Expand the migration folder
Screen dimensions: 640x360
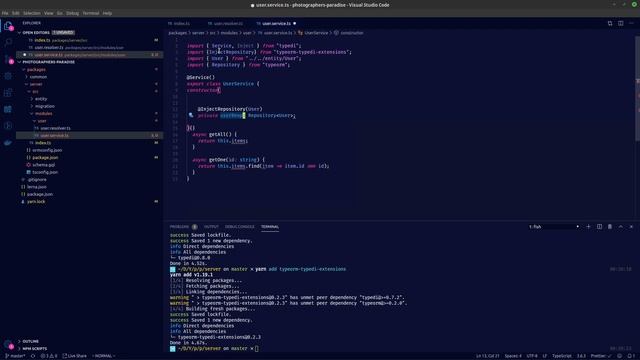click(44, 106)
